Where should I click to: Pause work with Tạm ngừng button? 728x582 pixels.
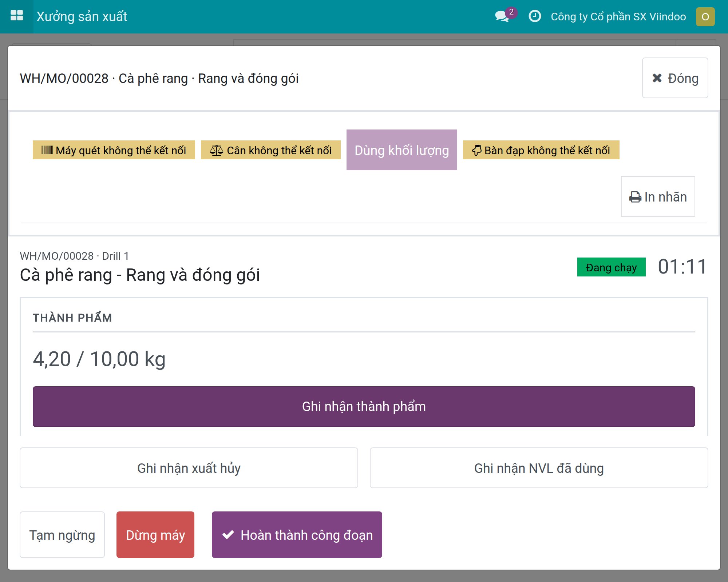coord(62,535)
